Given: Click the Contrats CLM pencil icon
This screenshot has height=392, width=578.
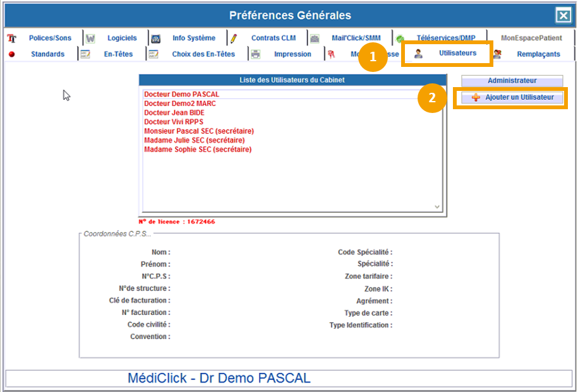Looking at the screenshot, I should [233, 39].
